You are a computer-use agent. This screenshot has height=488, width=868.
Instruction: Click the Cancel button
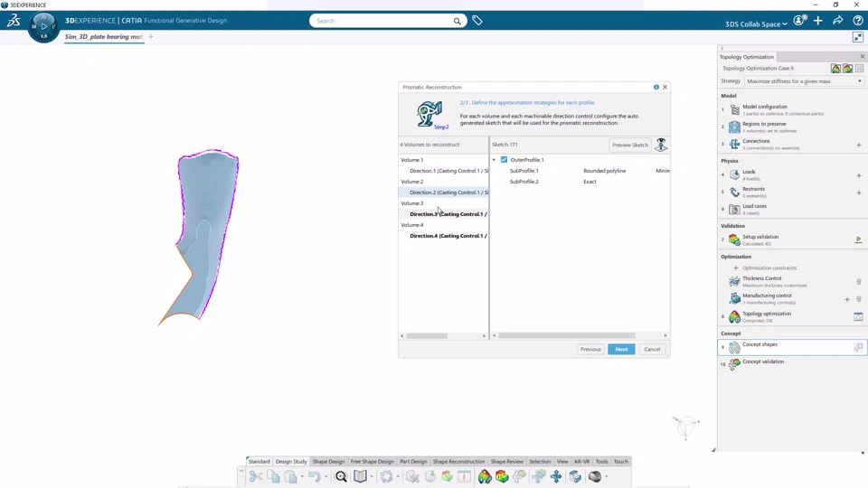(652, 349)
